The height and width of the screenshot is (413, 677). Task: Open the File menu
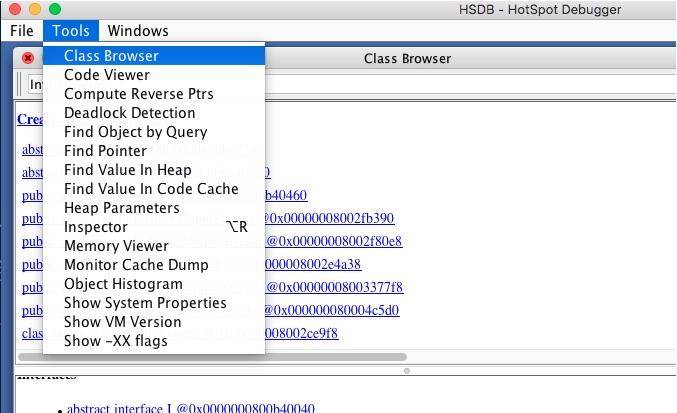22,31
